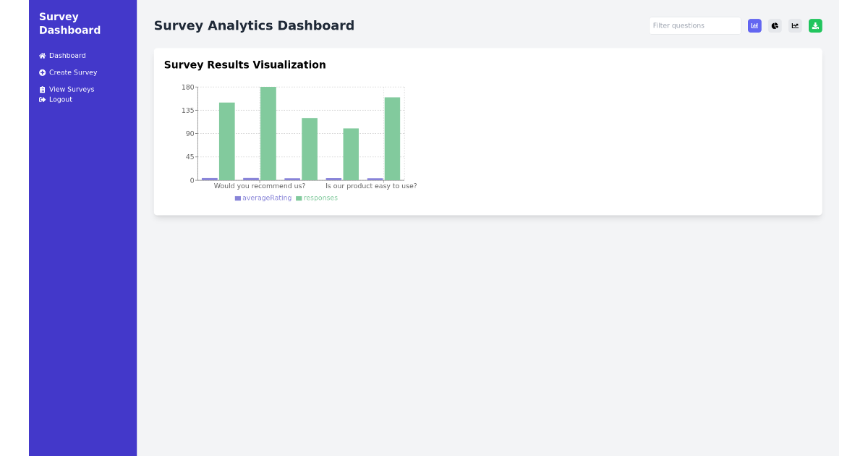Select the line chart visualization icon
868x456 pixels.
point(795,25)
